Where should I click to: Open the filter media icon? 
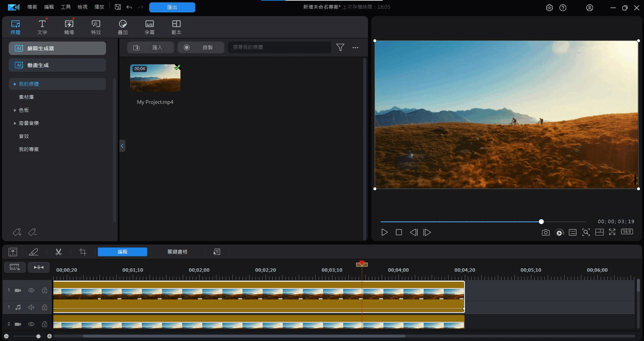coord(340,48)
